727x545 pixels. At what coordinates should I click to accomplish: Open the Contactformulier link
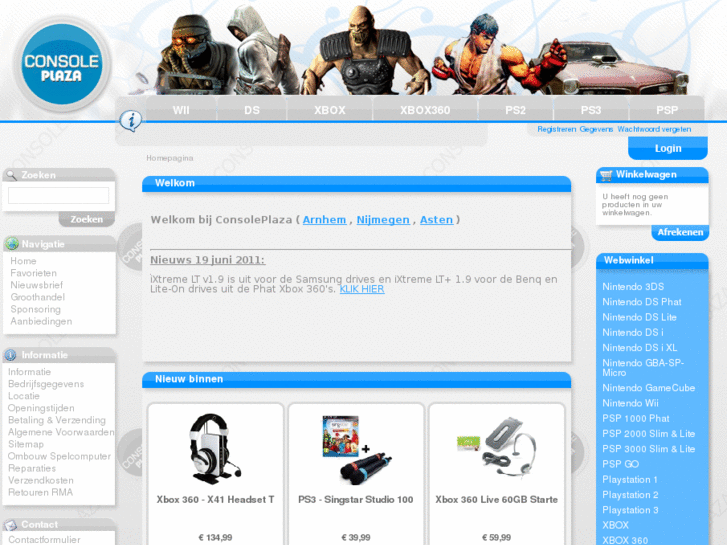pos(44,539)
